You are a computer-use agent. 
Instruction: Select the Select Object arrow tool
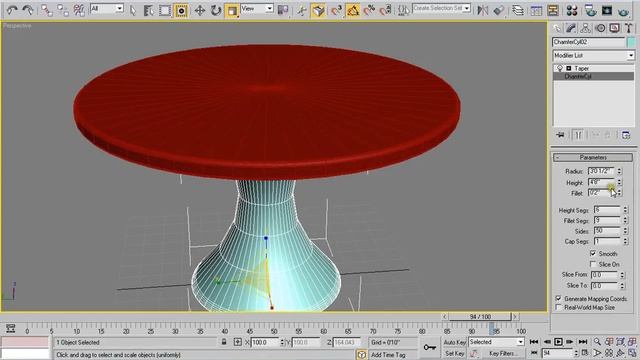click(x=133, y=10)
